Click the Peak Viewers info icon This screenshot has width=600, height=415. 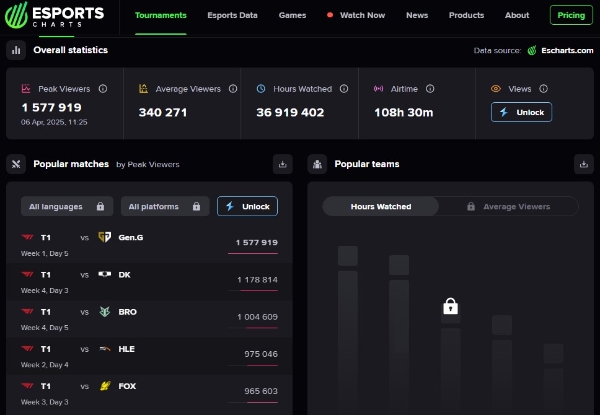[x=103, y=89]
